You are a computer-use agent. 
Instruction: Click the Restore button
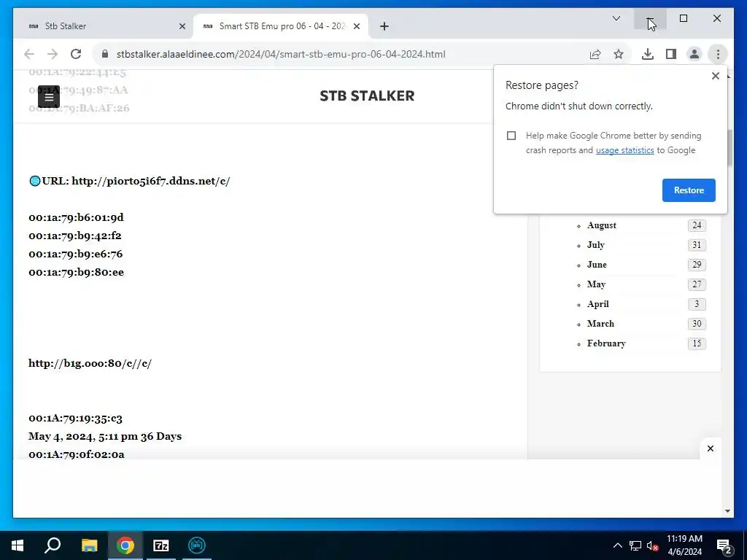(689, 190)
